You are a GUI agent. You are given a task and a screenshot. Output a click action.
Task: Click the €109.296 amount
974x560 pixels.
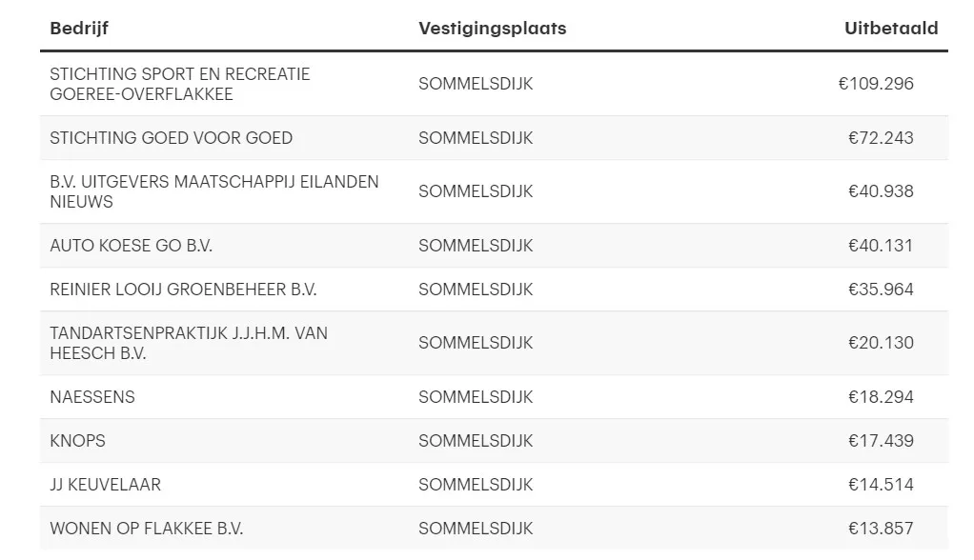click(876, 84)
